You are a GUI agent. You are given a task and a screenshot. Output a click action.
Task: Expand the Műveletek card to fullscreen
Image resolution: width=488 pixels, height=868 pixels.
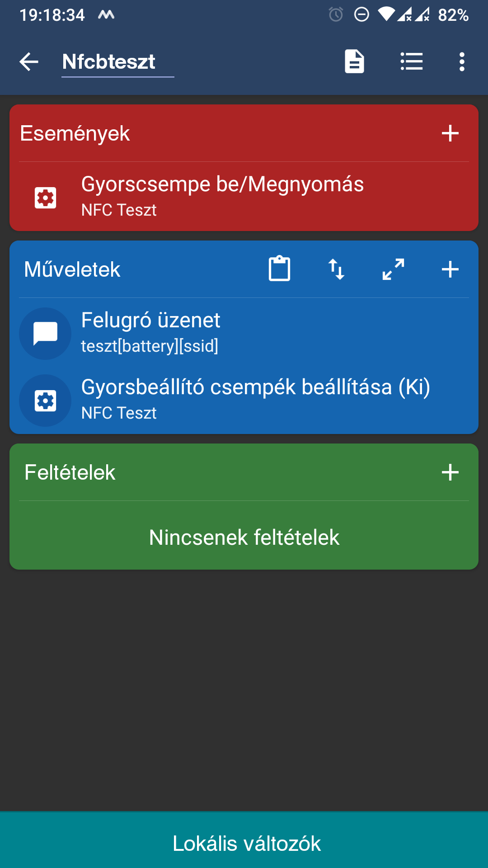[394, 269]
